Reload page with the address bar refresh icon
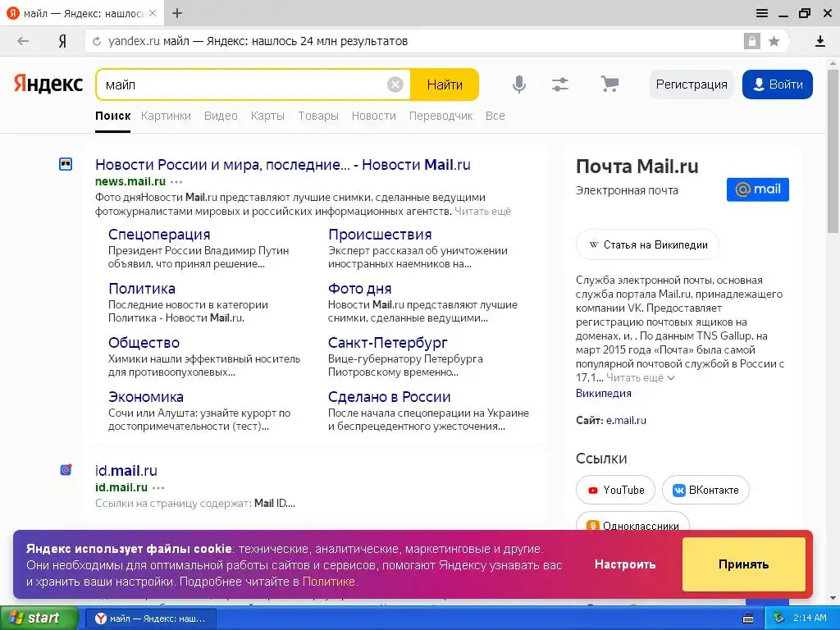The width and height of the screenshot is (840, 630). (97, 41)
